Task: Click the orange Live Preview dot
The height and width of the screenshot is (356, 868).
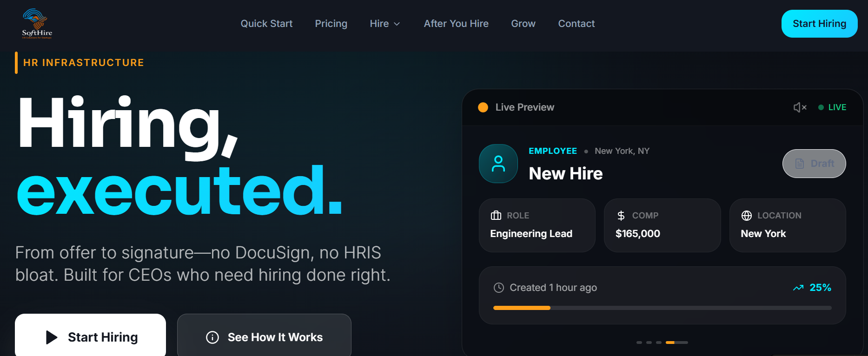Action: 483,107
